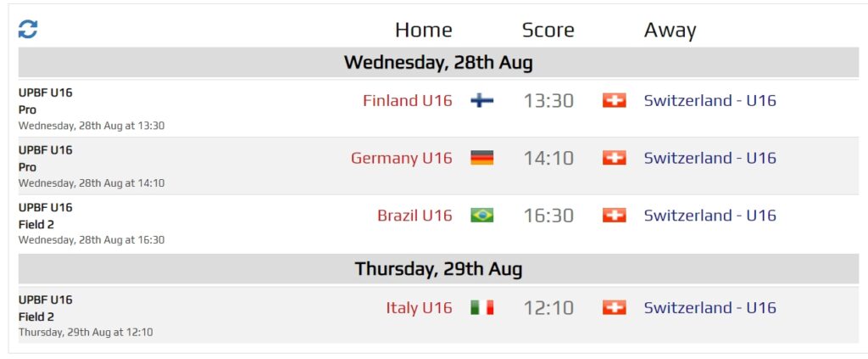Click the Thursday, 29th Aug date header

[x=438, y=269]
